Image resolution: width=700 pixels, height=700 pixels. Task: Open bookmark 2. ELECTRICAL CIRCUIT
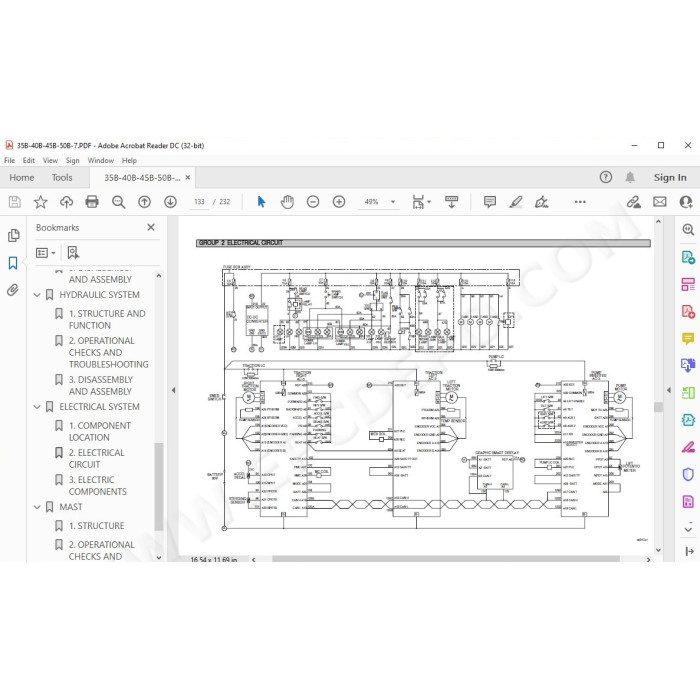96,458
